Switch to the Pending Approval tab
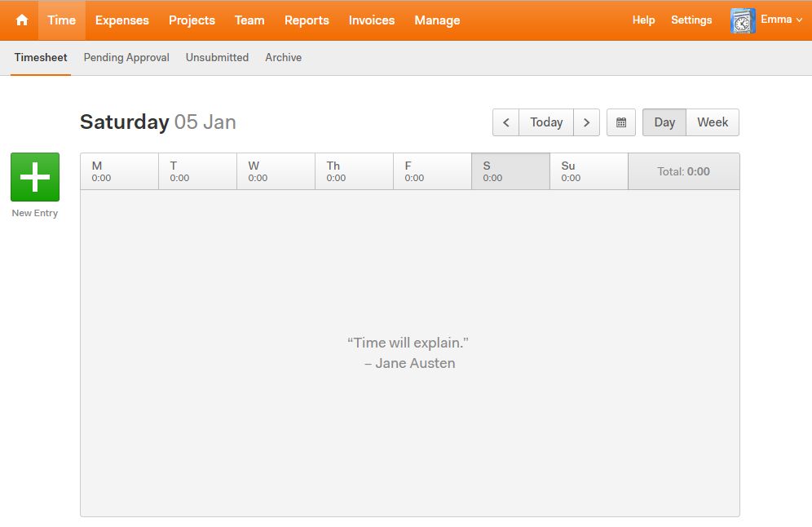 point(126,57)
